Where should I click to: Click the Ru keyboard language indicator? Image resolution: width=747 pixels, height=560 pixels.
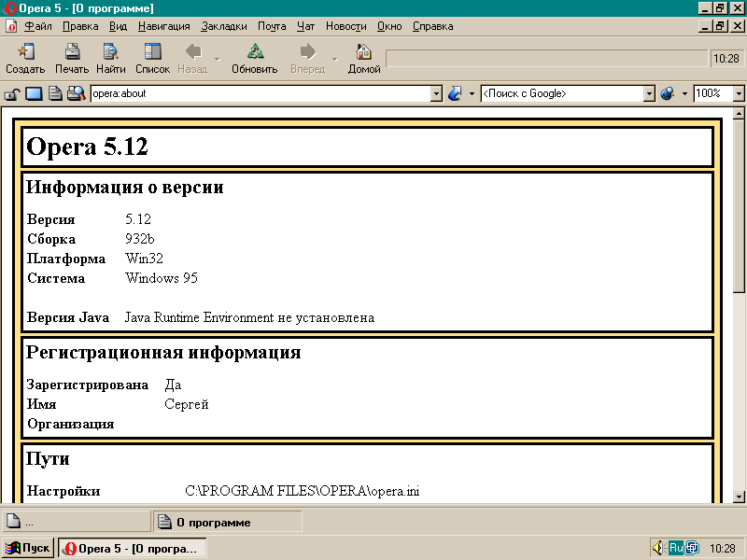(676, 548)
